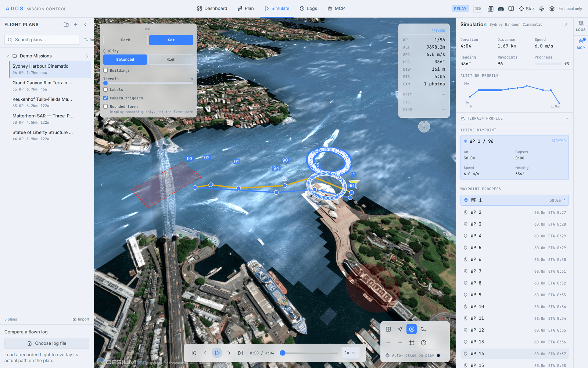Select the top-down grid camera view

pos(388,329)
